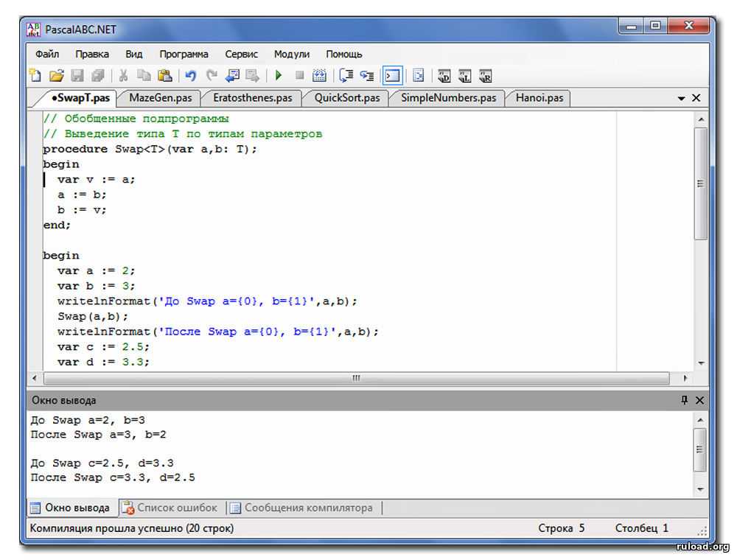Click the Redo arrow icon
The height and width of the screenshot is (560, 737).
click(x=212, y=75)
